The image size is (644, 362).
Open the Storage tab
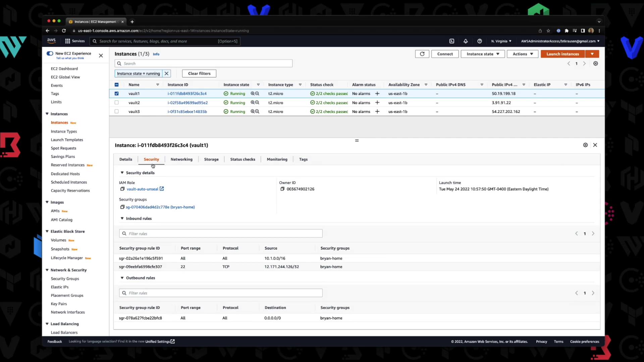(211, 160)
